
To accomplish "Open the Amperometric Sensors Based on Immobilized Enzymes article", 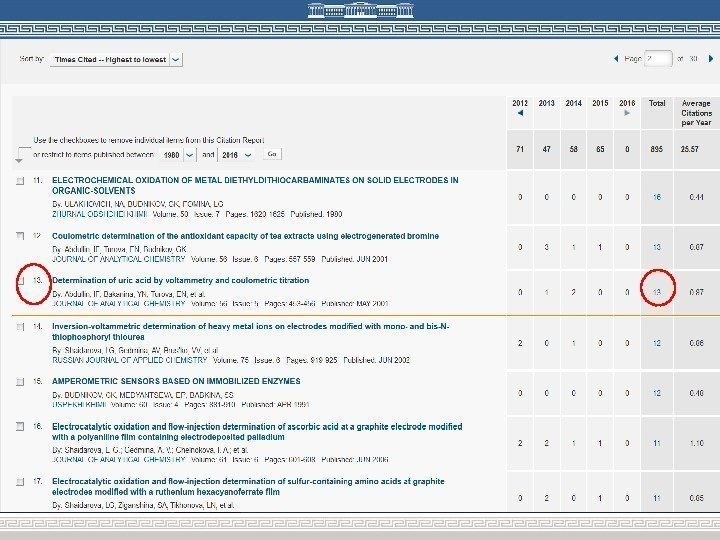I will pos(176,381).
